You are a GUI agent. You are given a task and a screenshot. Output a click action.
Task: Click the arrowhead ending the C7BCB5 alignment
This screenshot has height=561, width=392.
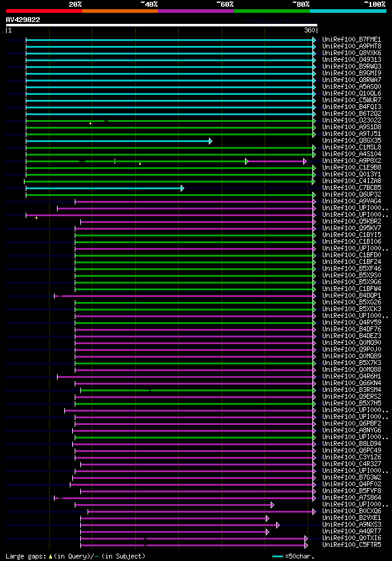click(x=183, y=188)
